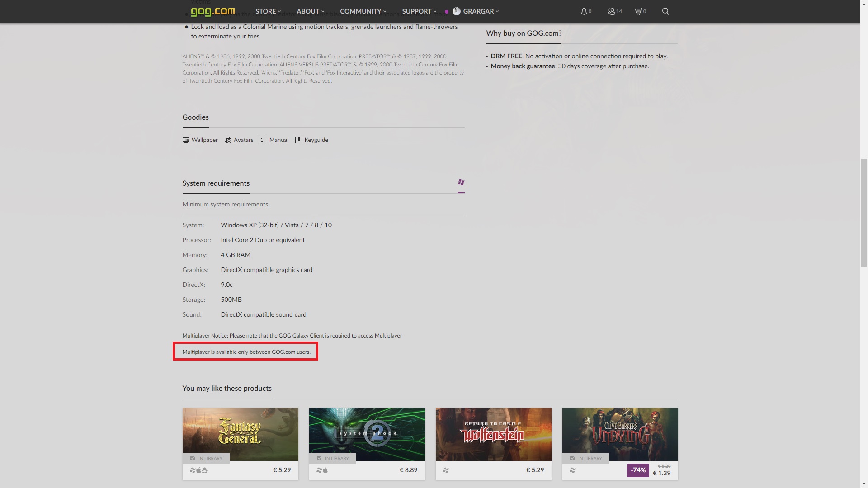Open the System Shock 2 cover thumbnail
The image size is (868, 488).
click(367, 434)
